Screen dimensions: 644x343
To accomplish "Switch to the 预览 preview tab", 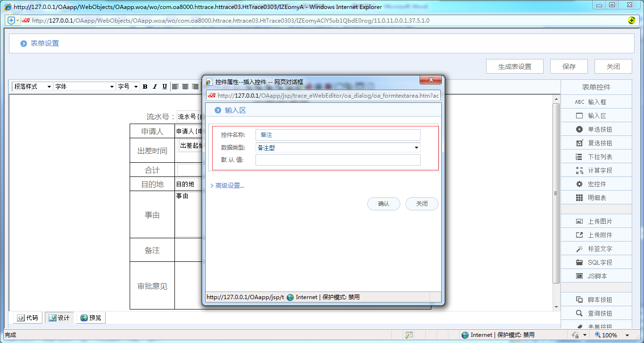I will [x=91, y=318].
